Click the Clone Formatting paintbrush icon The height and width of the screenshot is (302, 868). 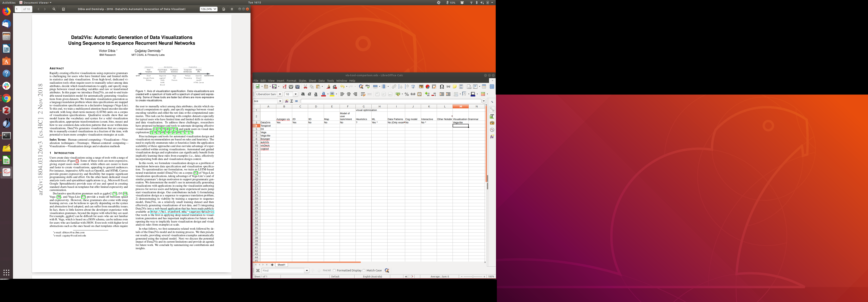(328, 87)
